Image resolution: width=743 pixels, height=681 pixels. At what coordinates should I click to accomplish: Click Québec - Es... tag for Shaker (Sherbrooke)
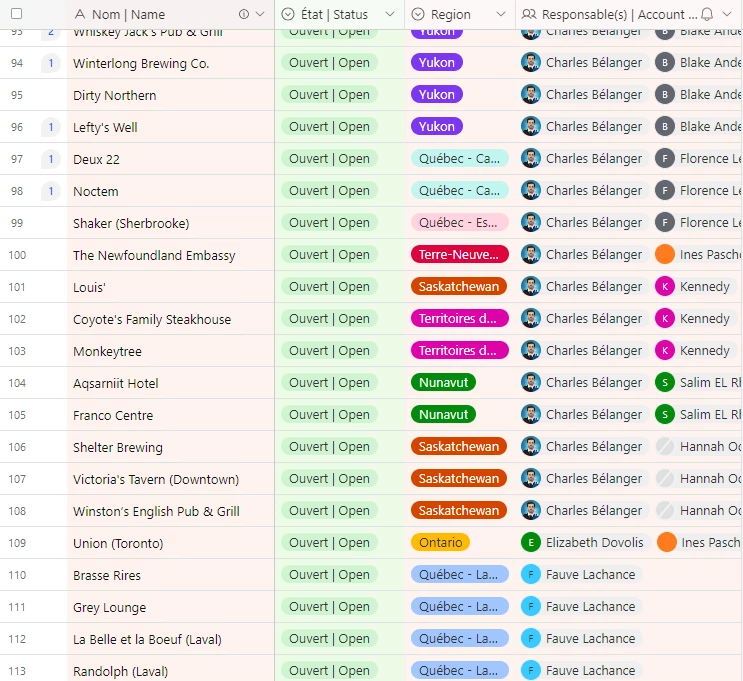click(459, 222)
